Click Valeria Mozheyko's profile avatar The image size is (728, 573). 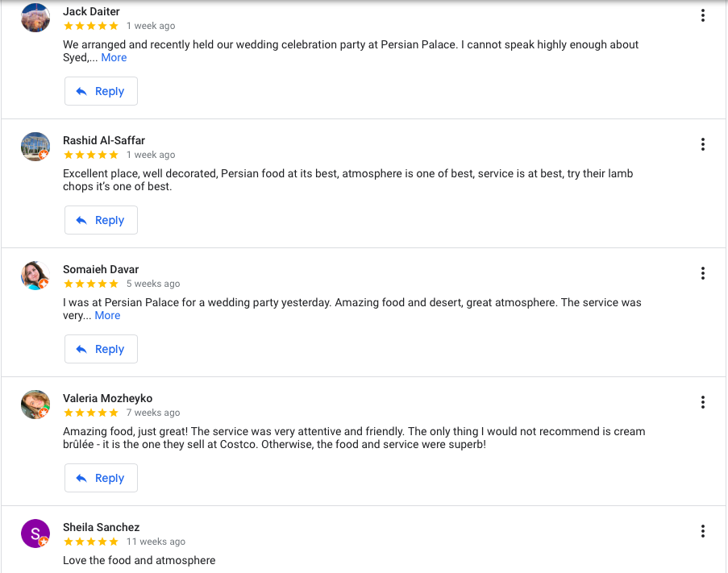(x=35, y=405)
